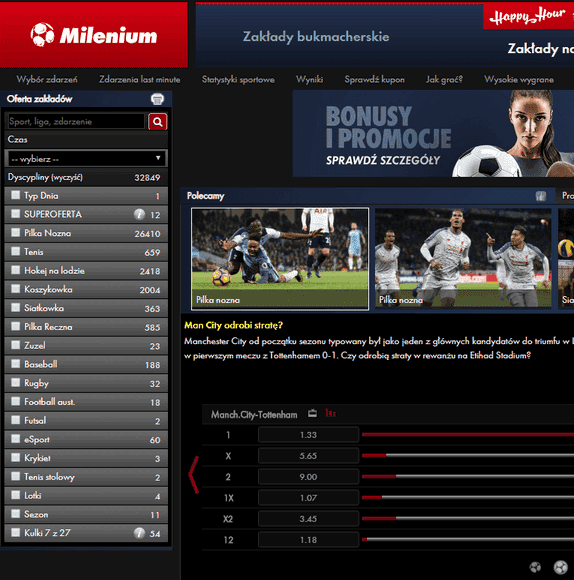Image resolution: width=574 pixels, height=580 pixels.
Task: Click the percentage bar for draw X
Action: [468, 455]
